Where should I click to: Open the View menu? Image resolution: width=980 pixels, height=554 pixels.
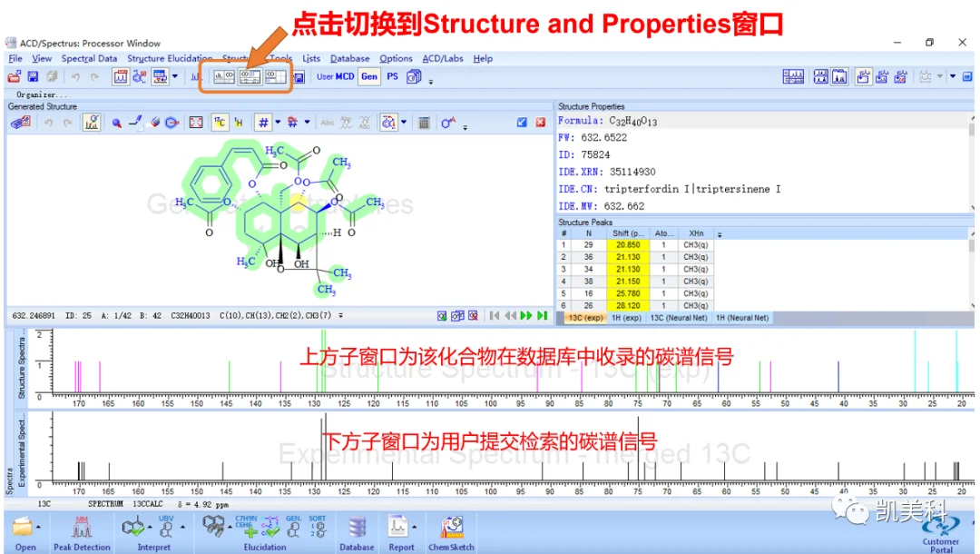(x=41, y=58)
